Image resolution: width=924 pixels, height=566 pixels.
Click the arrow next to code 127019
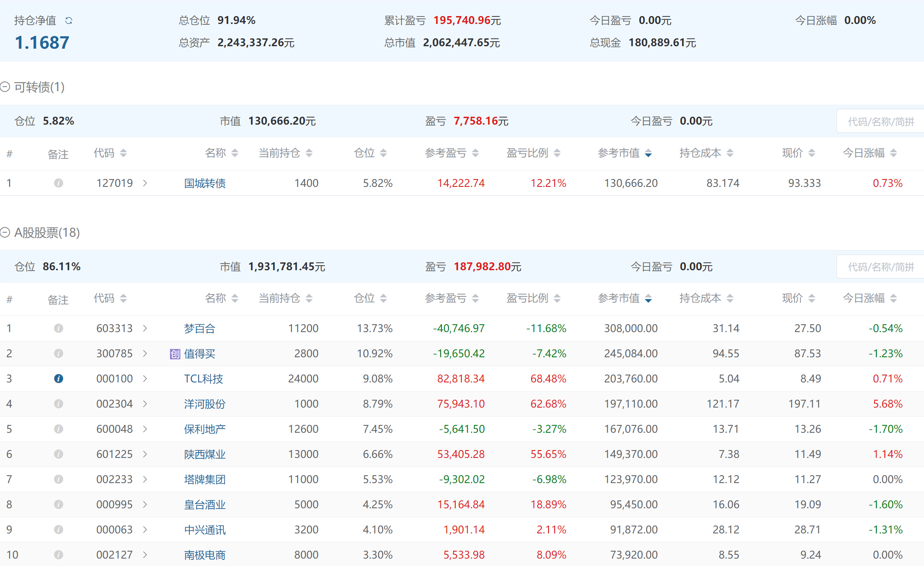pos(145,183)
